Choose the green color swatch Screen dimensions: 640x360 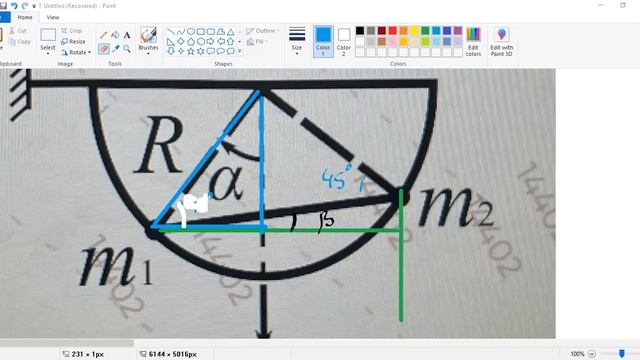pos(425,31)
